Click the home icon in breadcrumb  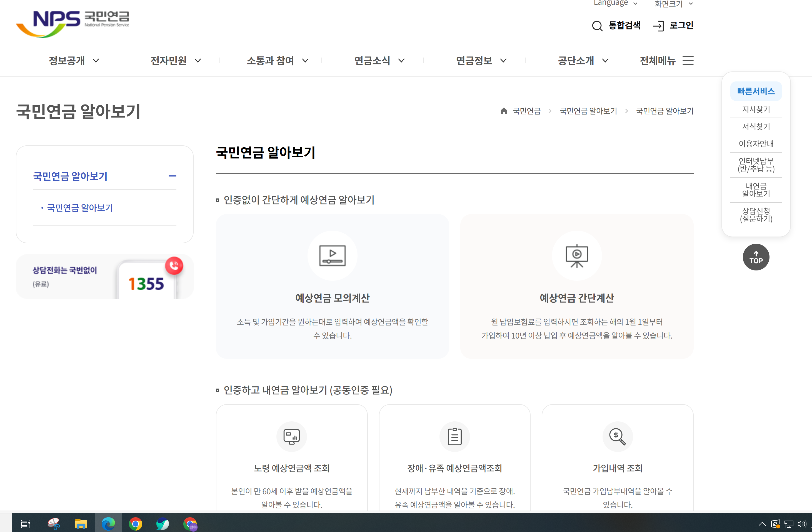point(504,111)
